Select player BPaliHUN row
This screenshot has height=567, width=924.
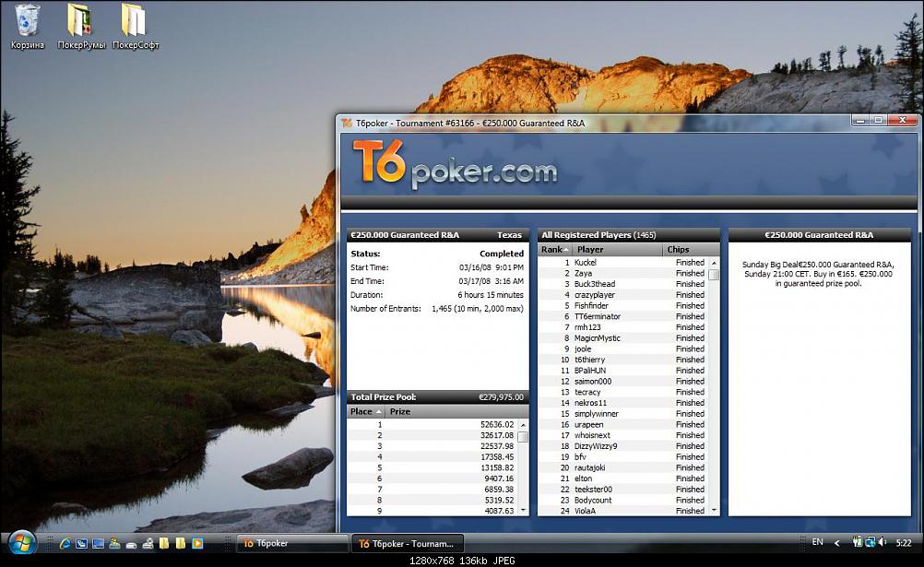(x=623, y=370)
